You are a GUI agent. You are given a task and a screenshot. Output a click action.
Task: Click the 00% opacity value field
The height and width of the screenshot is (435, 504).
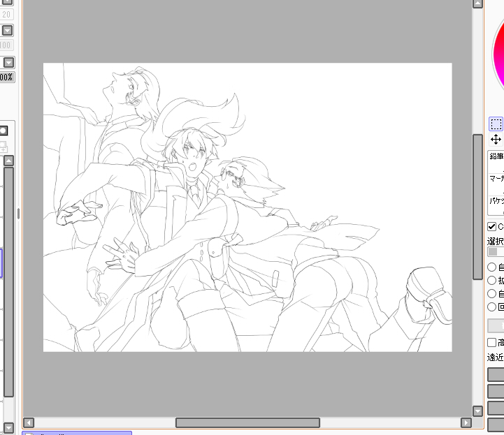pos(7,77)
